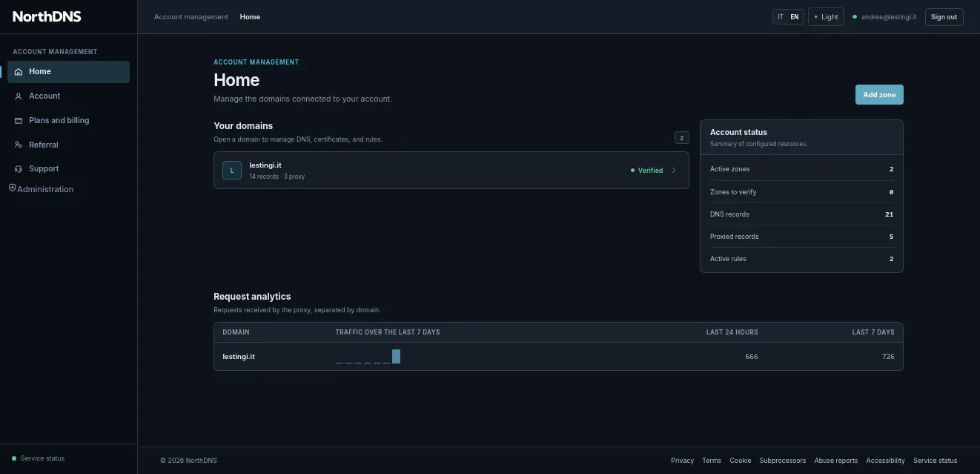
Task: Open the Home sidebar item
Action: click(68, 72)
